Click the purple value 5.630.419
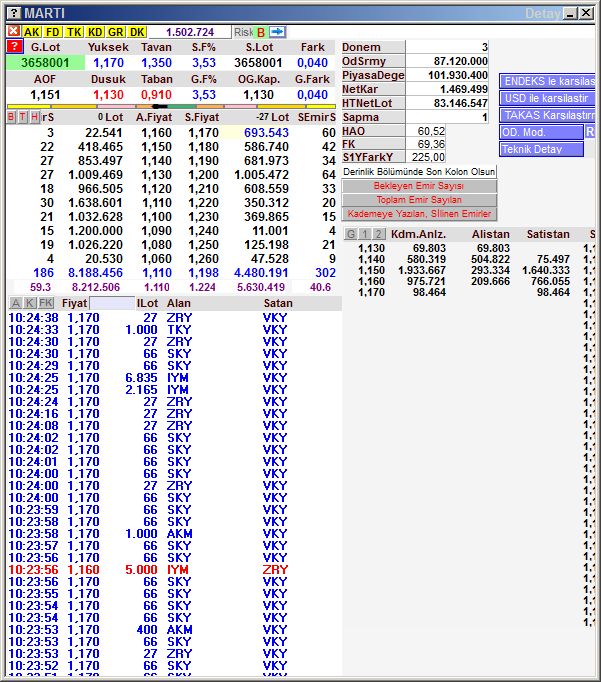 click(x=261, y=287)
